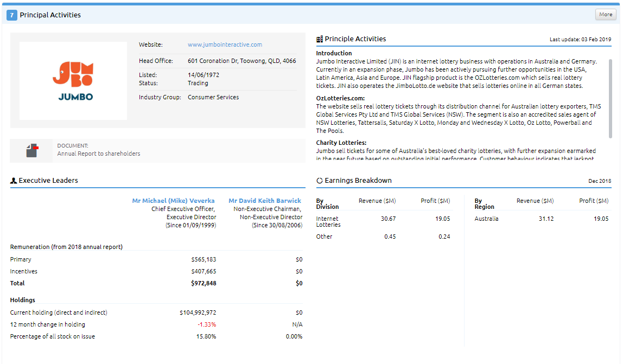Click the By Region column header

click(484, 204)
